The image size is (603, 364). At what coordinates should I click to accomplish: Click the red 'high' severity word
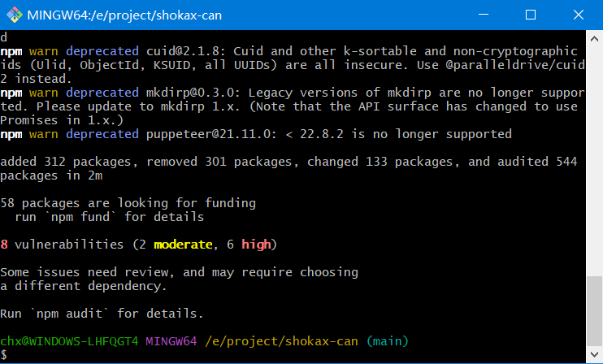[x=256, y=245]
